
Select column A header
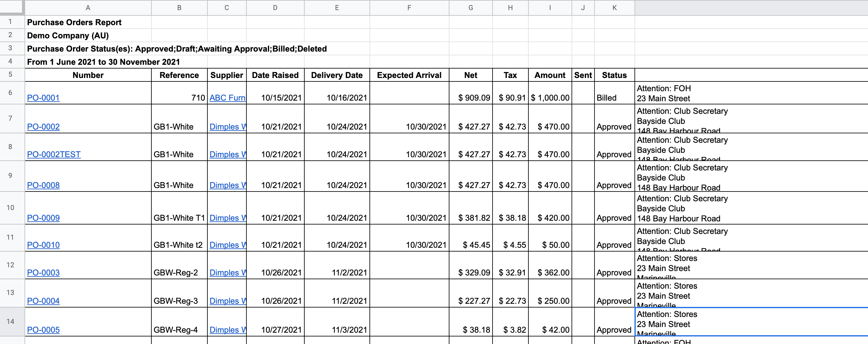[88, 8]
